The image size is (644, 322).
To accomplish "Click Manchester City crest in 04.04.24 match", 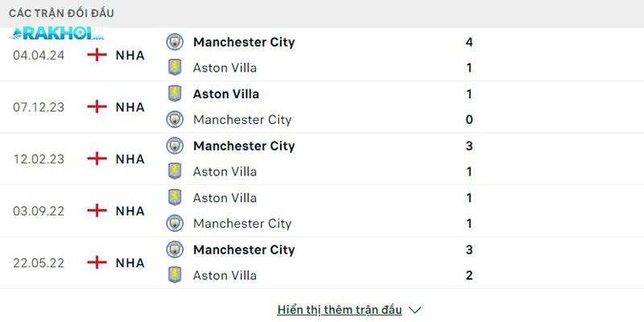I will 175,42.
